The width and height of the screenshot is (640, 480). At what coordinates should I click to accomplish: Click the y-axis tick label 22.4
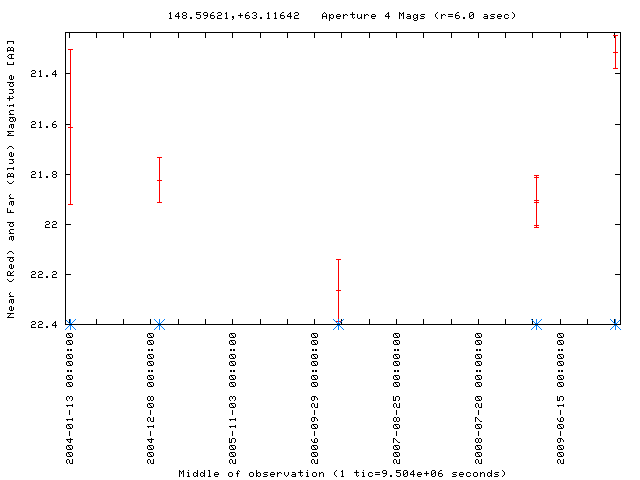pyautogui.click(x=44, y=324)
